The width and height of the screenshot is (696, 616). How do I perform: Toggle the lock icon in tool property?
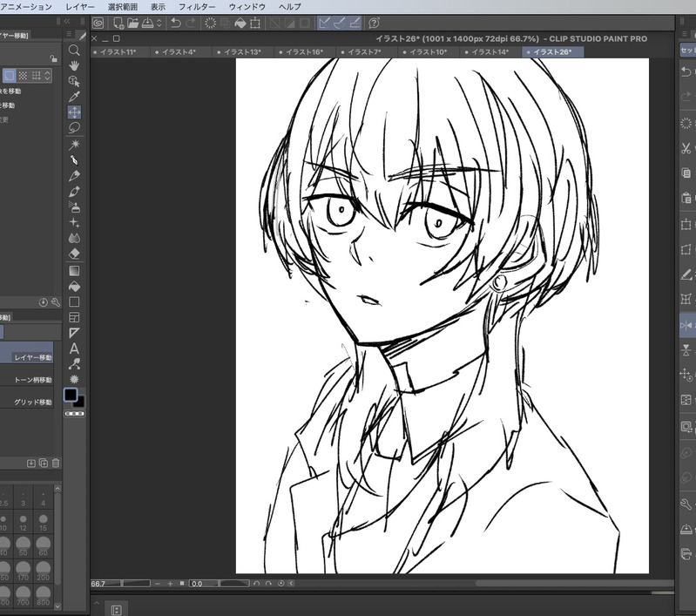click(53, 58)
